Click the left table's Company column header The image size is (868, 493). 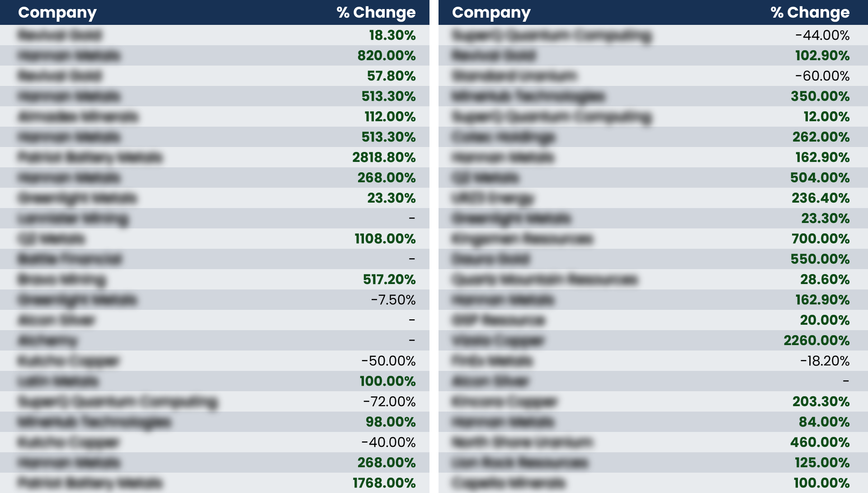[x=57, y=13]
